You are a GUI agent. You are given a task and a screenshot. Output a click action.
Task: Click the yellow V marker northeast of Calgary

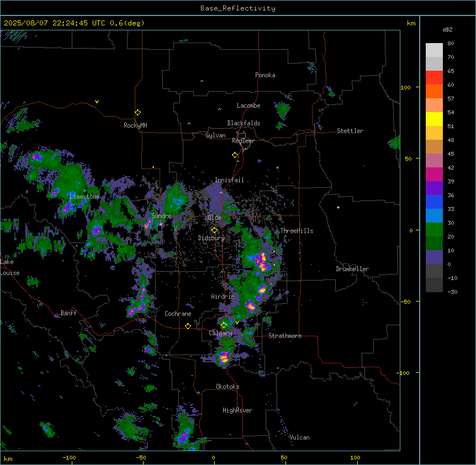(237, 323)
